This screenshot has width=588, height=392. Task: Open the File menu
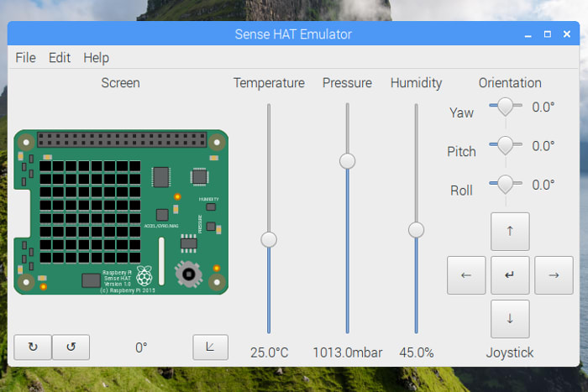click(25, 58)
